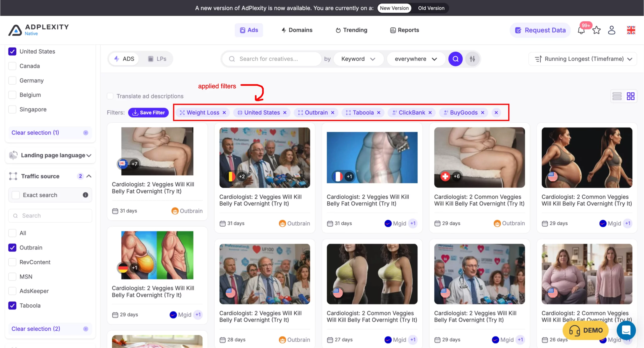Uncheck the United States country checkbox
Viewport: 644px width, 348px height.
click(12, 51)
